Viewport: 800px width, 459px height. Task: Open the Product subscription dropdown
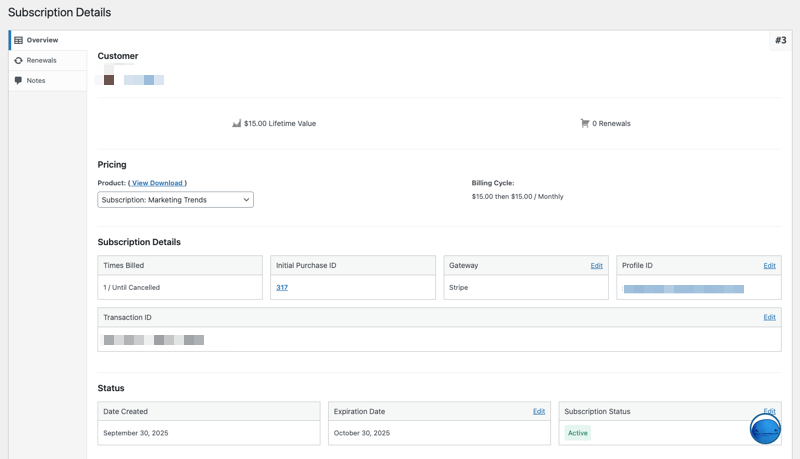(x=176, y=200)
